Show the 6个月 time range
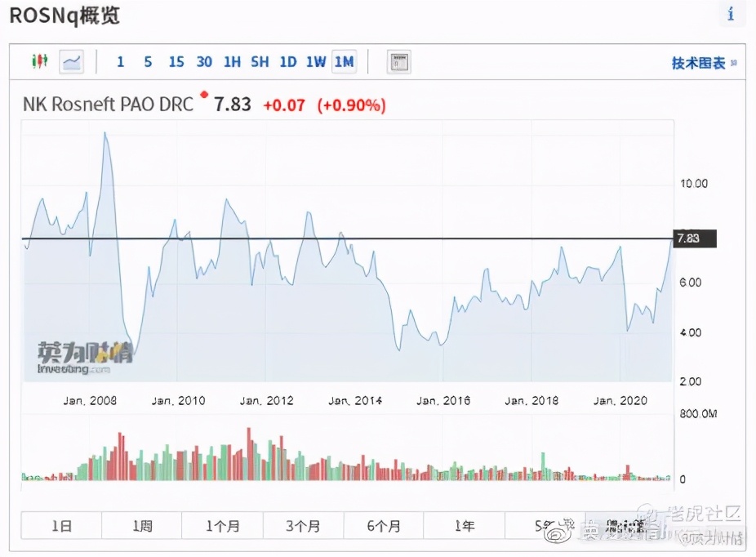 (x=384, y=526)
